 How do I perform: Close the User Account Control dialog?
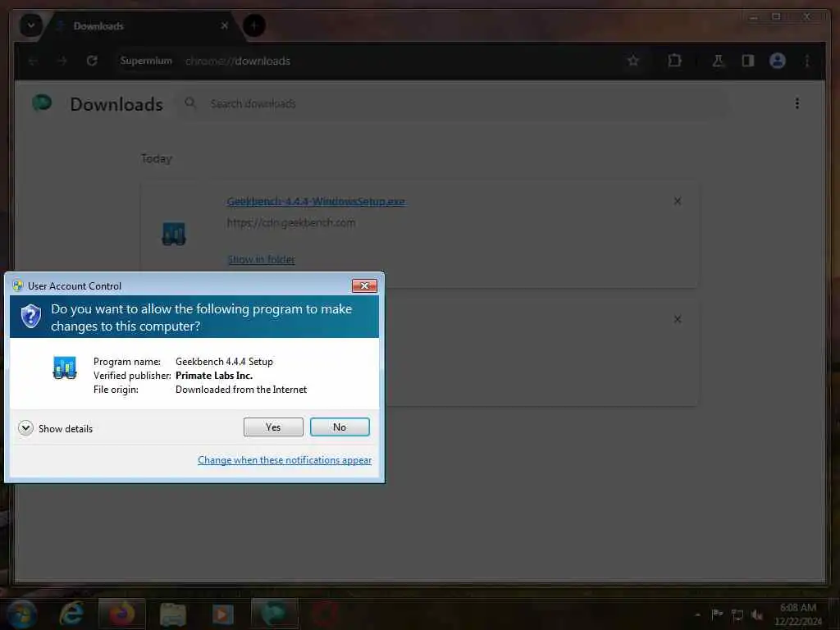(364, 285)
